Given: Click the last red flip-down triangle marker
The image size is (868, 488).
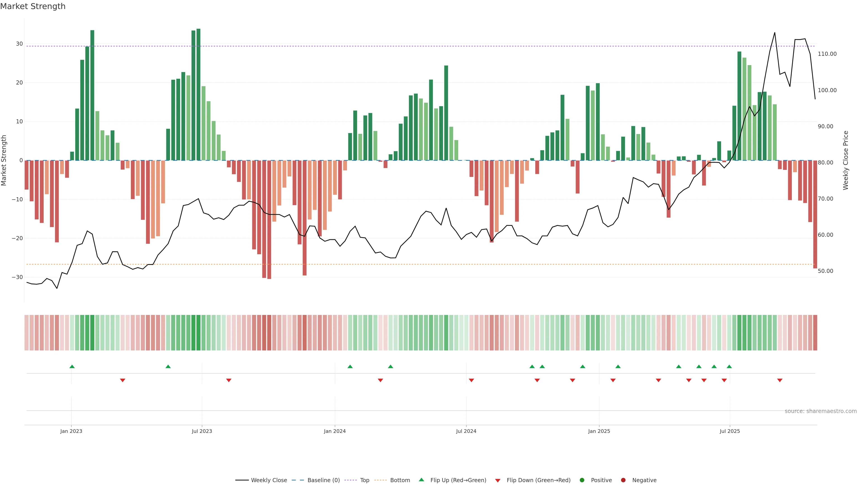Looking at the screenshot, I should pos(779,380).
